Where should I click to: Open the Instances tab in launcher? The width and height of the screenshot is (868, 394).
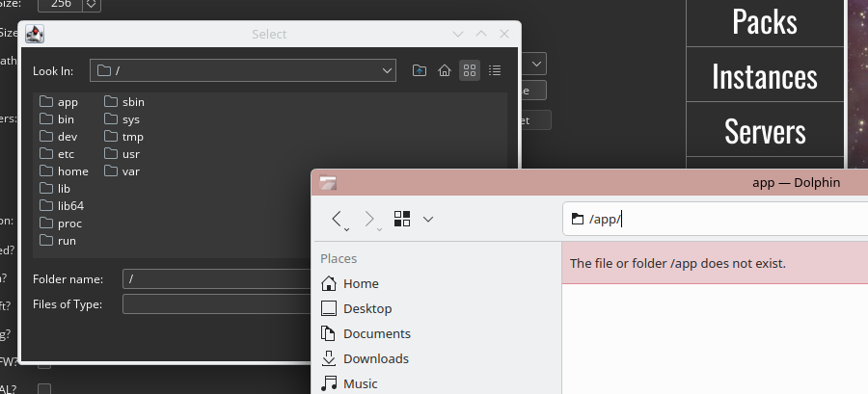tap(765, 76)
